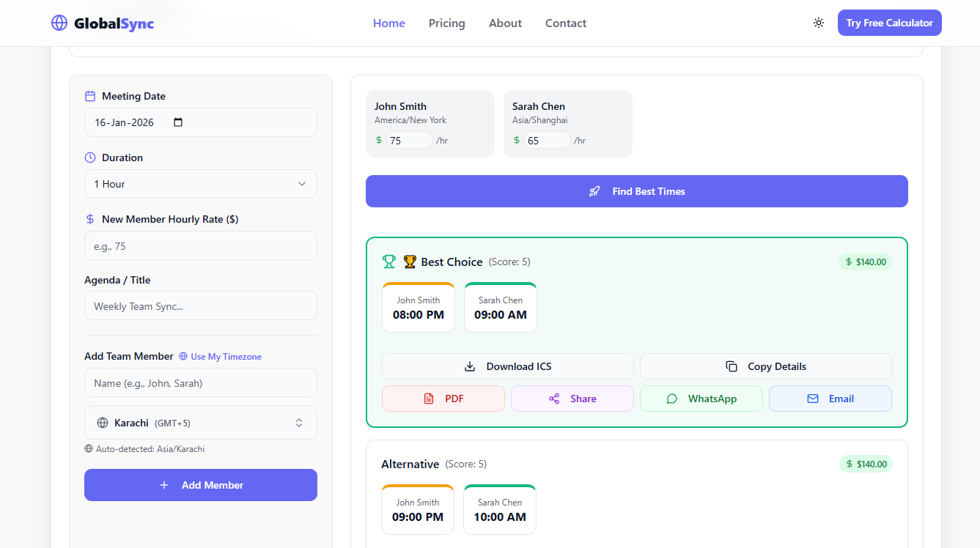Open the Duration dropdown showing 1 Hour
The image size is (980, 548).
tap(200, 184)
